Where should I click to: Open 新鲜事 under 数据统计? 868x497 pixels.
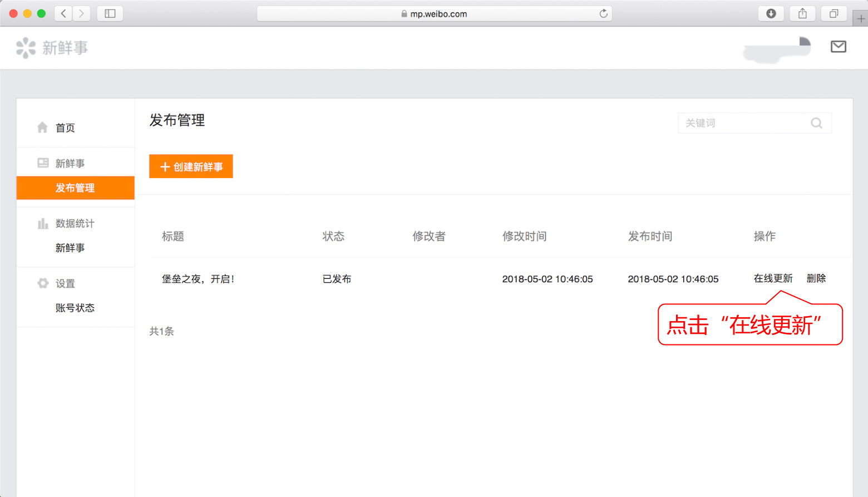[70, 248]
